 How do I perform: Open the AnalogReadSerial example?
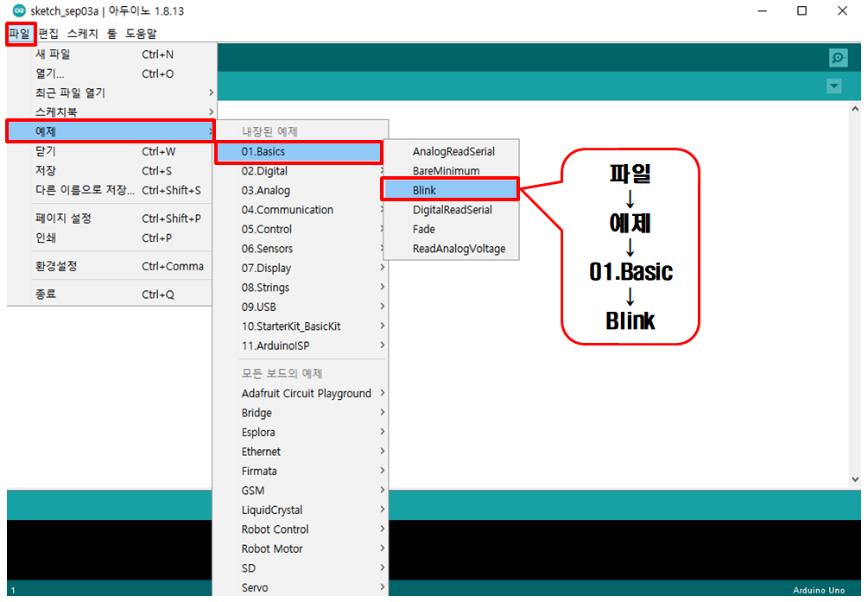(x=452, y=152)
